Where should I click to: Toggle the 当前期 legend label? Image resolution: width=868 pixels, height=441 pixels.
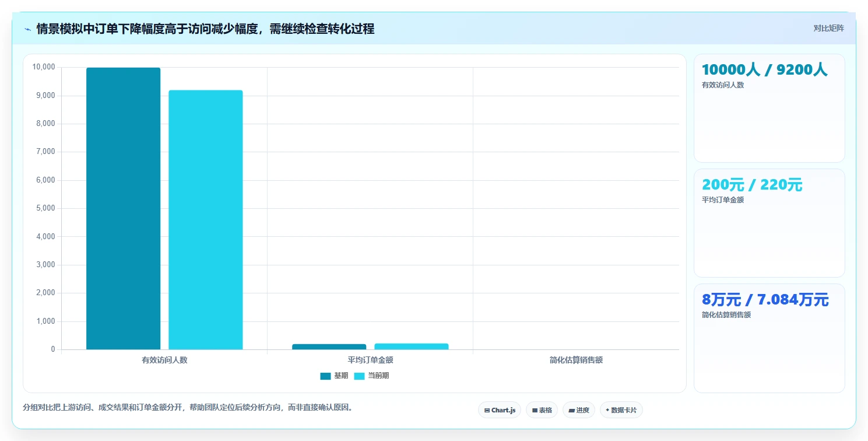pos(378,376)
